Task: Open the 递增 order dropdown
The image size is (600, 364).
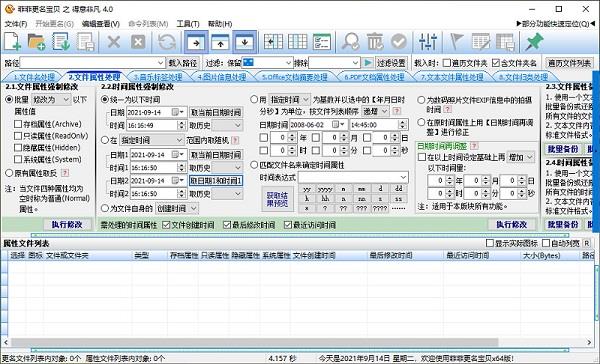Action: tap(375, 111)
